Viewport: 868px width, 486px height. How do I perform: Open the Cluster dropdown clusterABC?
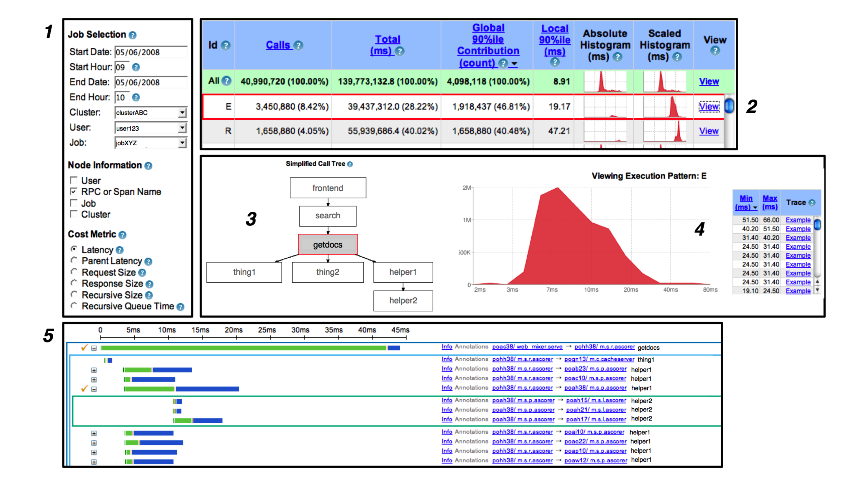pos(151,113)
